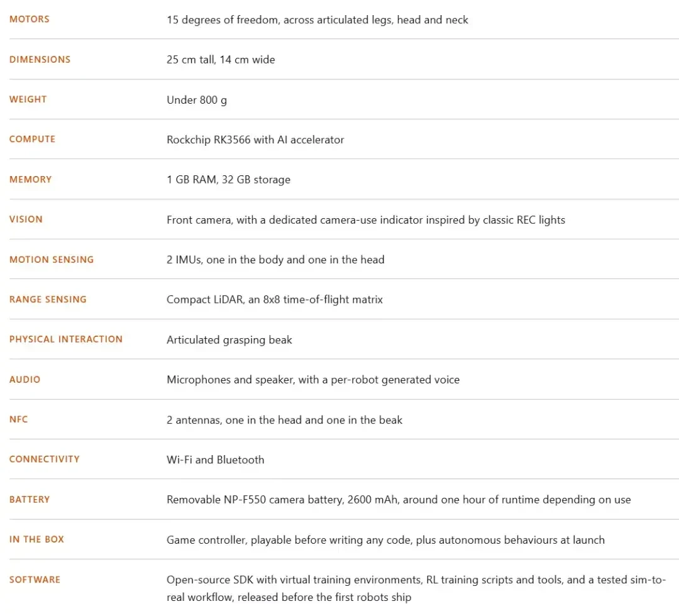Viewport: 679px width, 616px height.
Task: Select the 'Articulated grasping beak' text
Action: click(x=229, y=340)
